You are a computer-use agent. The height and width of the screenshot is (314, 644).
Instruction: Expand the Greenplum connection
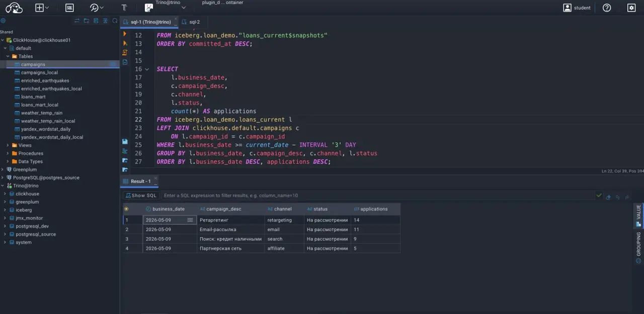[x=3, y=169]
